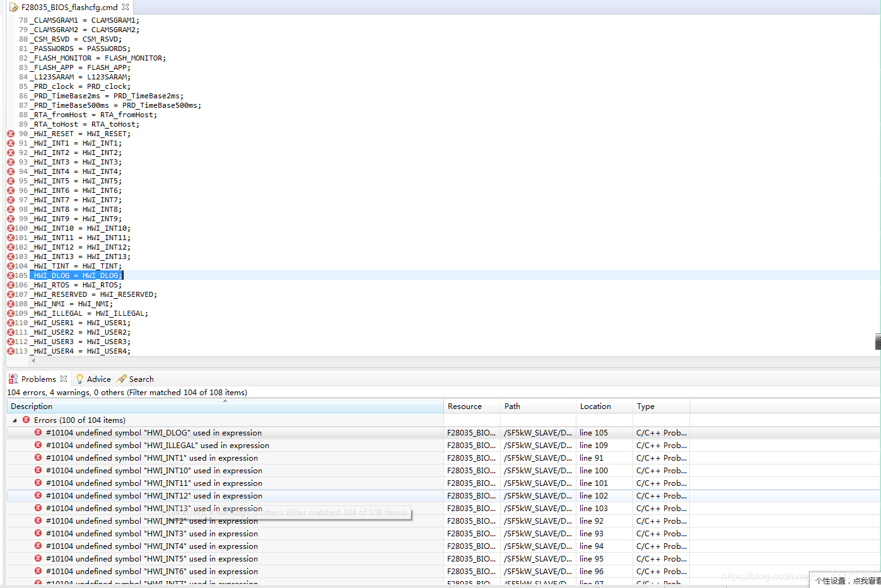The height and width of the screenshot is (588, 881).
Task: Select the "HWI_ILLEGAL" undefined symbol error
Action: click(x=158, y=446)
